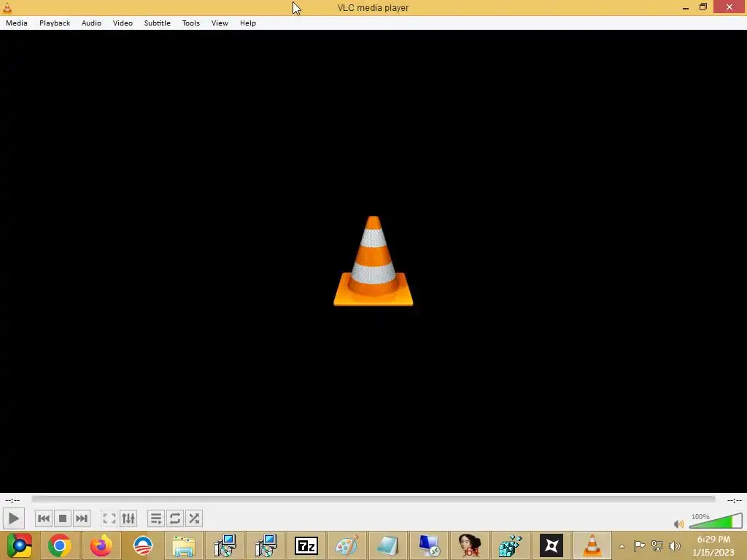Screen dimensions: 747x560
Task: Click the green volume slider
Action: [x=716, y=521]
